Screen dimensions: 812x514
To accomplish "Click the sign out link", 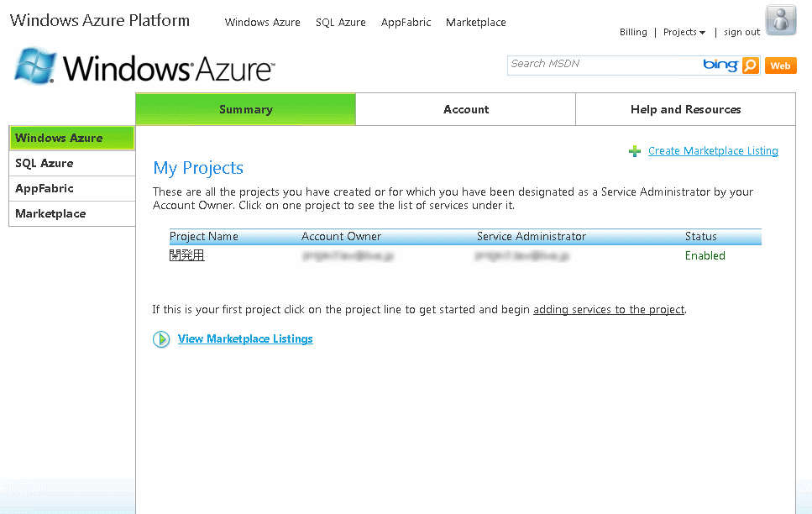I will 741,32.
